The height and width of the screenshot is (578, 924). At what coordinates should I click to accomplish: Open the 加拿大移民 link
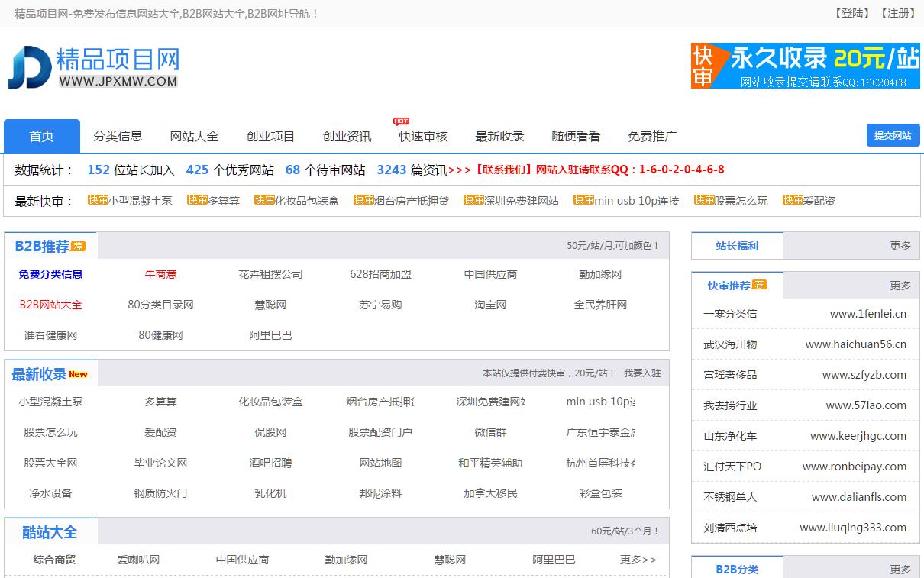click(490, 493)
